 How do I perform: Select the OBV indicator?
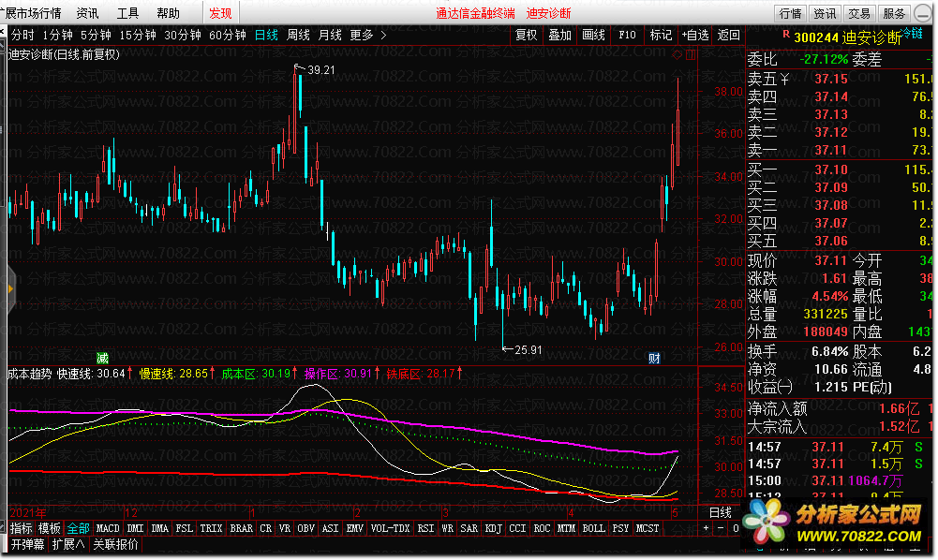tap(306, 528)
